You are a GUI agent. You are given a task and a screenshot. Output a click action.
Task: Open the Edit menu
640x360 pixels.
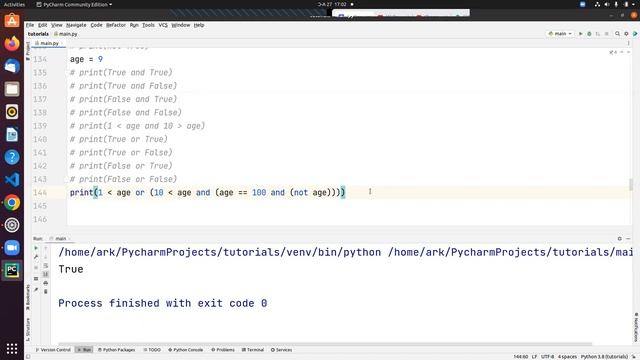(42, 25)
